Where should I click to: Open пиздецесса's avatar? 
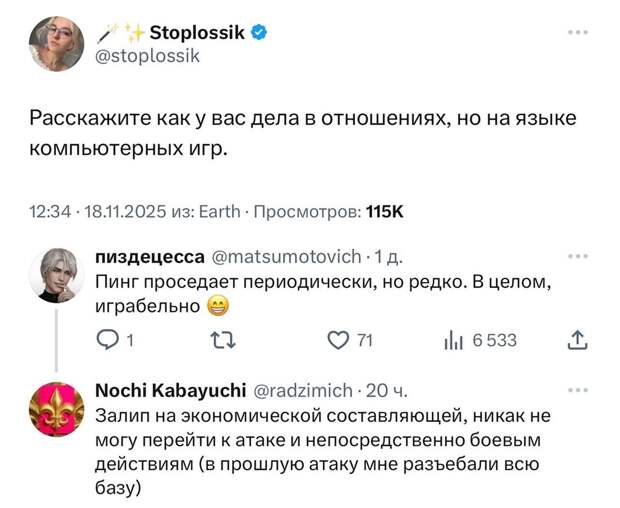tap(57, 274)
